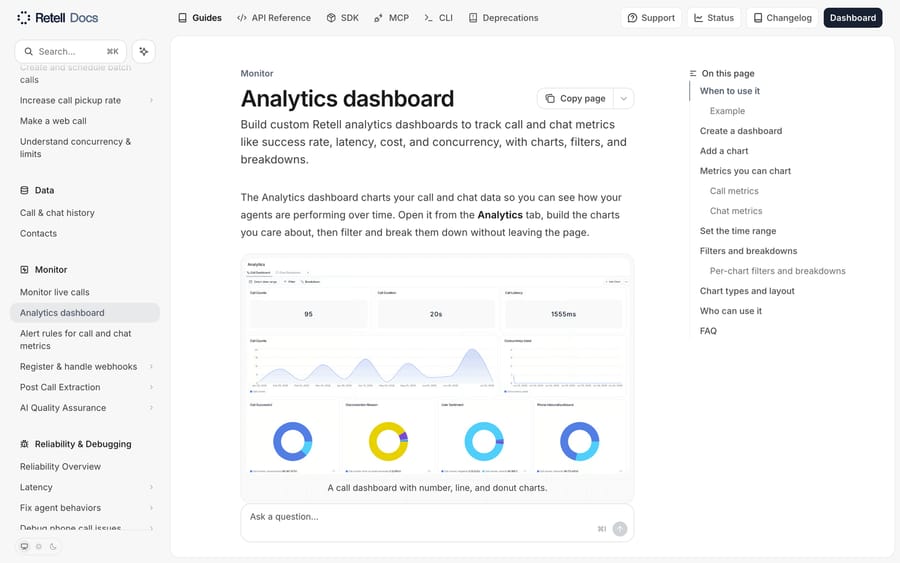Jump to Per-chart filters and breakdowns
The image size is (900, 563).
pyautogui.click(x=778, y=271)
